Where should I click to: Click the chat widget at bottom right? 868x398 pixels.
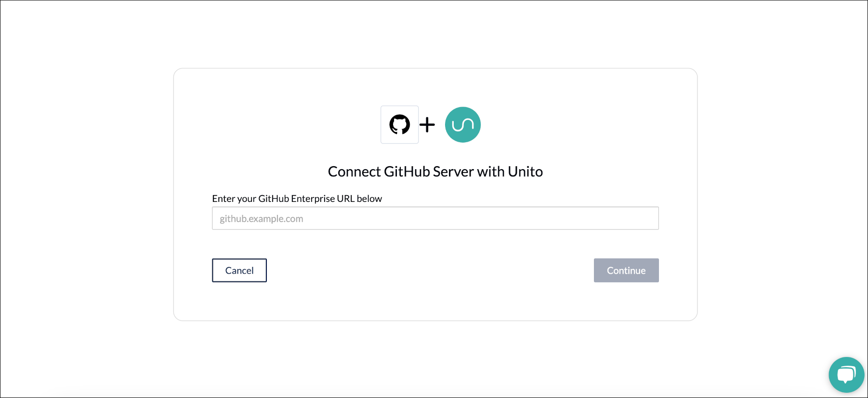846,375
